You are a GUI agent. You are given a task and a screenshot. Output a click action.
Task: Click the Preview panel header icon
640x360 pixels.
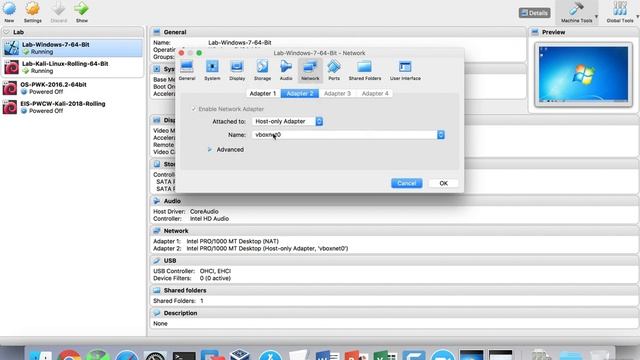(x=535, y=32)
